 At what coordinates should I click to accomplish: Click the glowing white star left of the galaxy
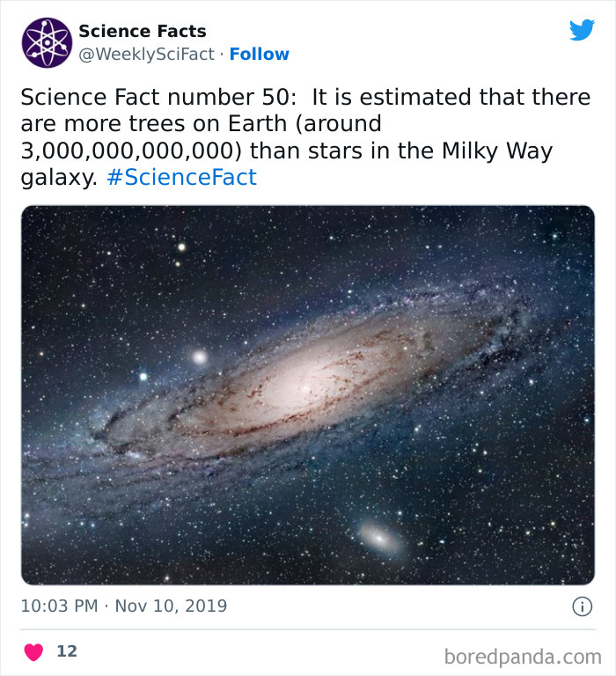click(x=200, y=356)
